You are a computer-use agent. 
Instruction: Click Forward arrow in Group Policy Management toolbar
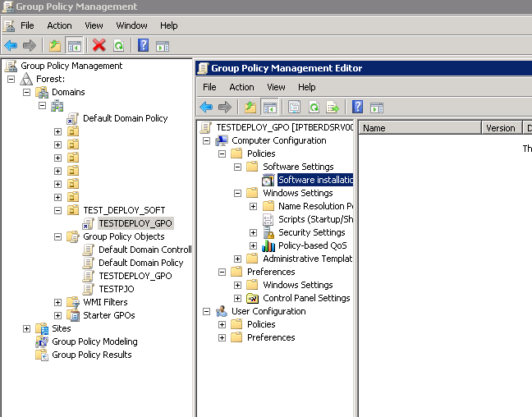tap(30, 45)
